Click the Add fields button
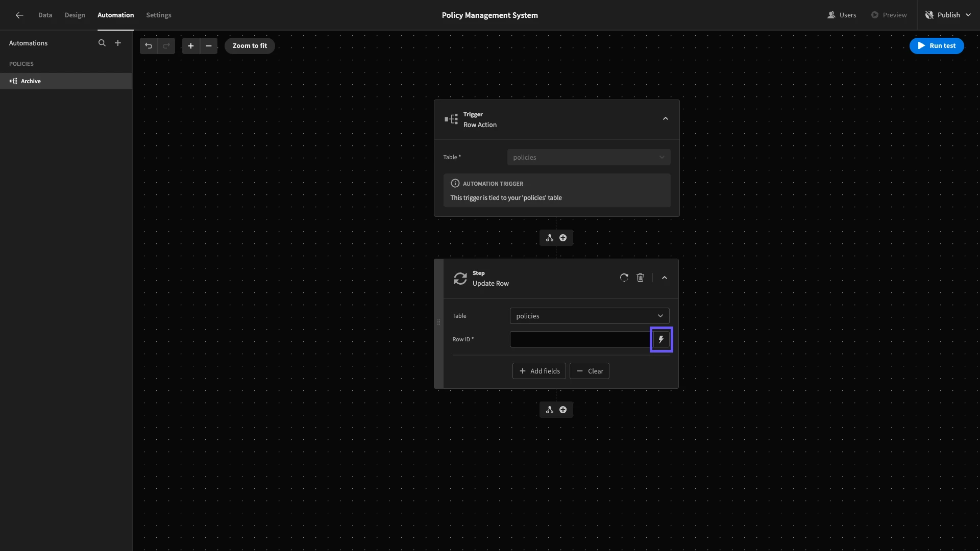 point(539,371)
